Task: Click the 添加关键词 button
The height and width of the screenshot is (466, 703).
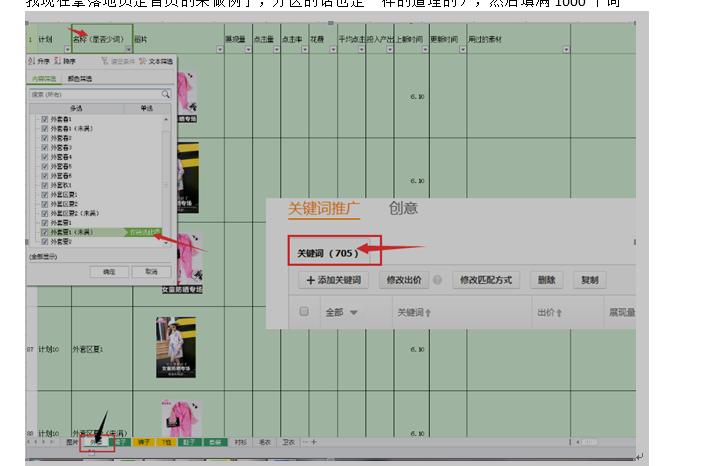Action: click(334, 280)
